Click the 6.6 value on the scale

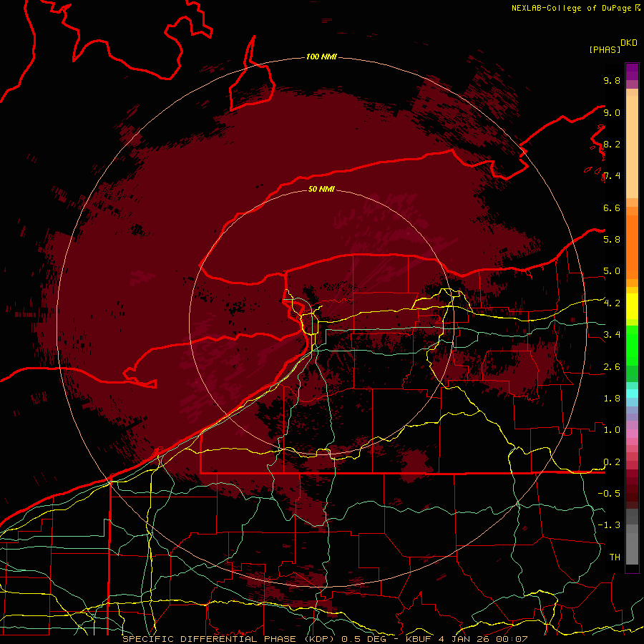(x=612, y=208)
